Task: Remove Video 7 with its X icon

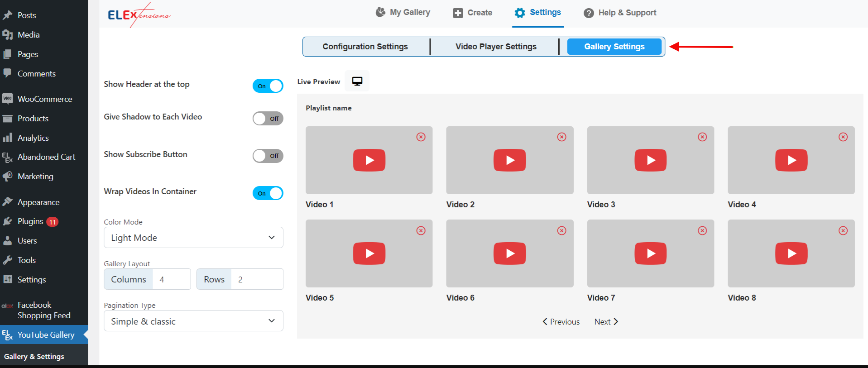Action: pos(702,230)
